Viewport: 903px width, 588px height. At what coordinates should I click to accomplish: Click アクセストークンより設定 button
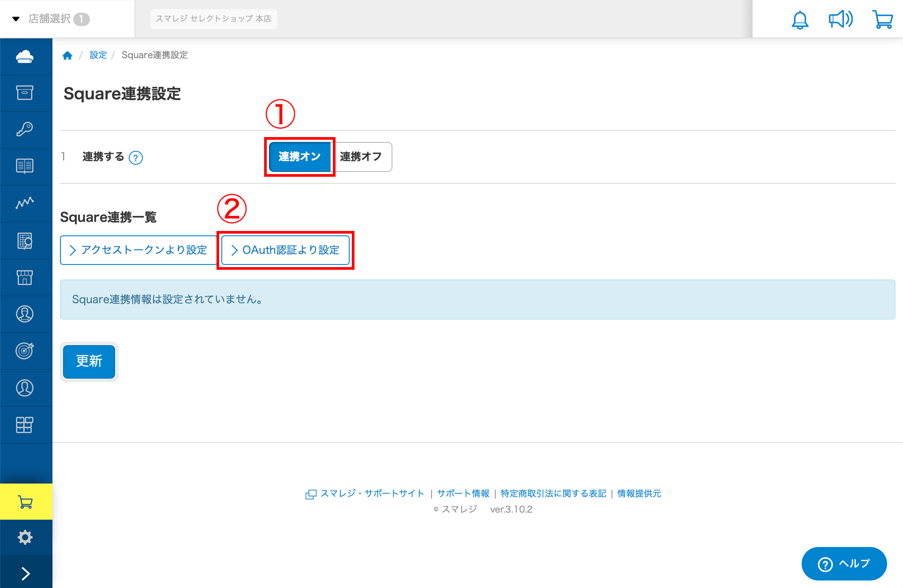click(x=138, y=250)
